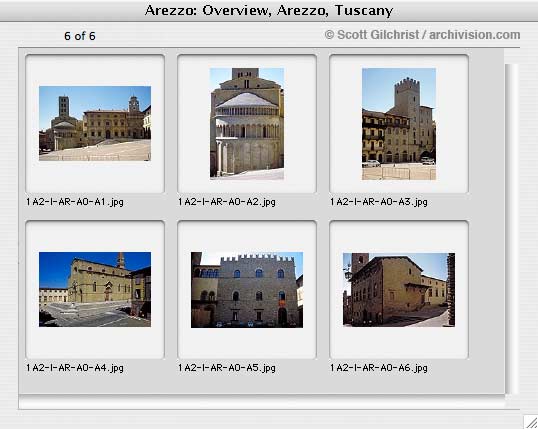Select the street corner building thumbnail A6
This screenshot has height=429, width=538.
click(399, 290)
